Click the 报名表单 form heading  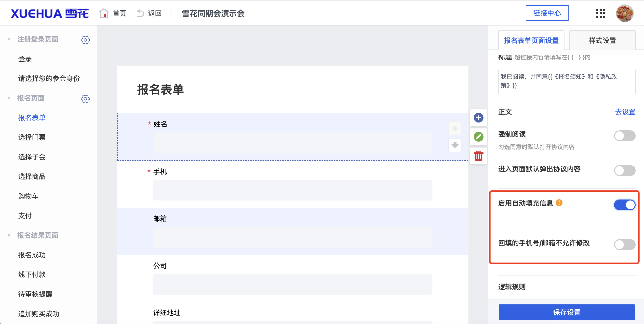pyautogui.click(x=160, y=89)
